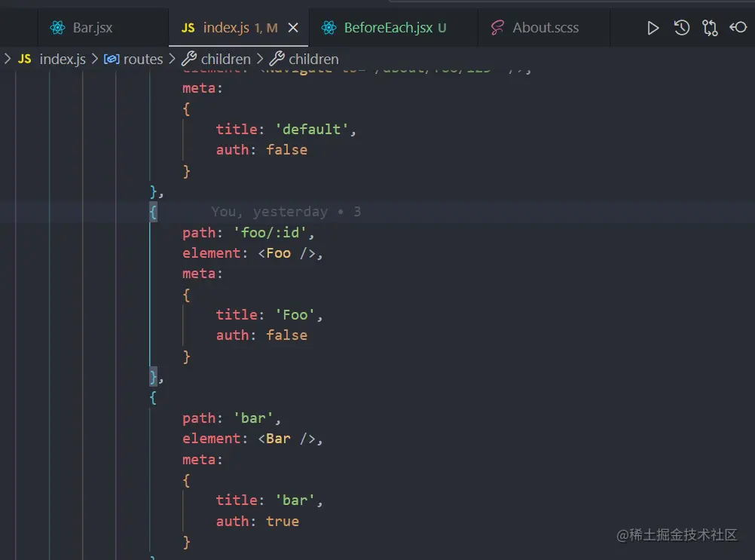Image resolution: width=755 pixels, height=560 pixels.
Task: Click the auth: true line
Action: (258, 521)
